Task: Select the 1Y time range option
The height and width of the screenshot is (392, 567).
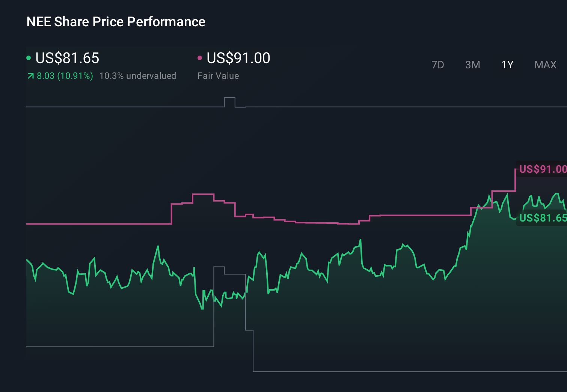Action: [507, 65]
